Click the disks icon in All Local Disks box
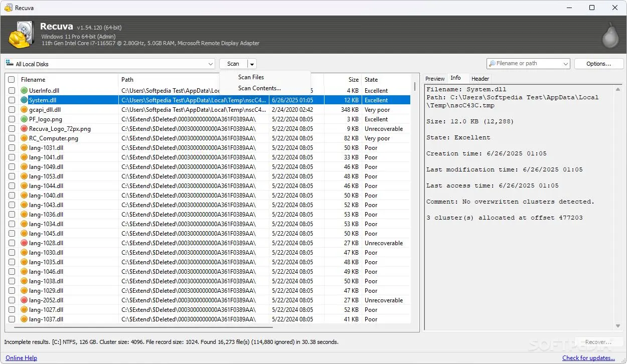Screen dimensions: 627x364 (10, 64)
